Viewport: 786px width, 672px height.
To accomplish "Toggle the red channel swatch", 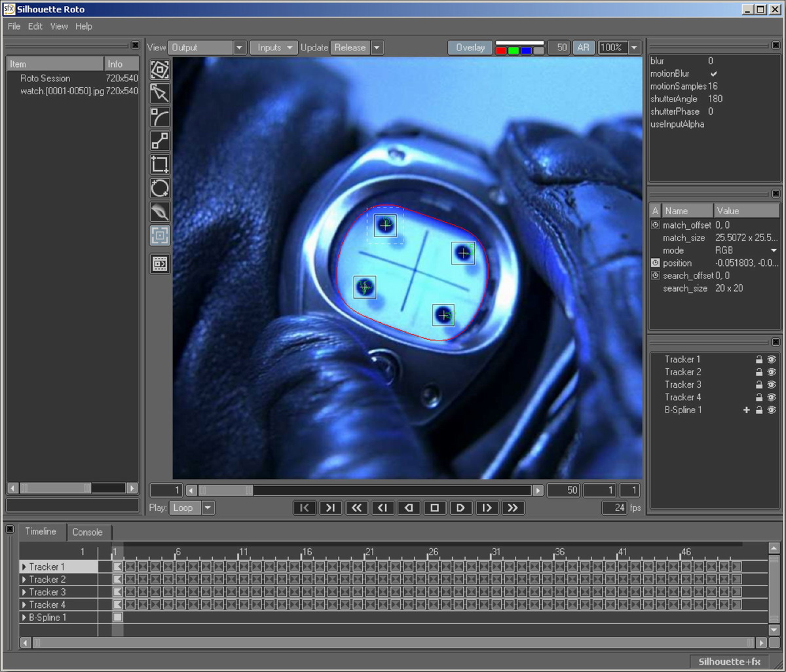I will pyautogui.click(x=501, y=50).
